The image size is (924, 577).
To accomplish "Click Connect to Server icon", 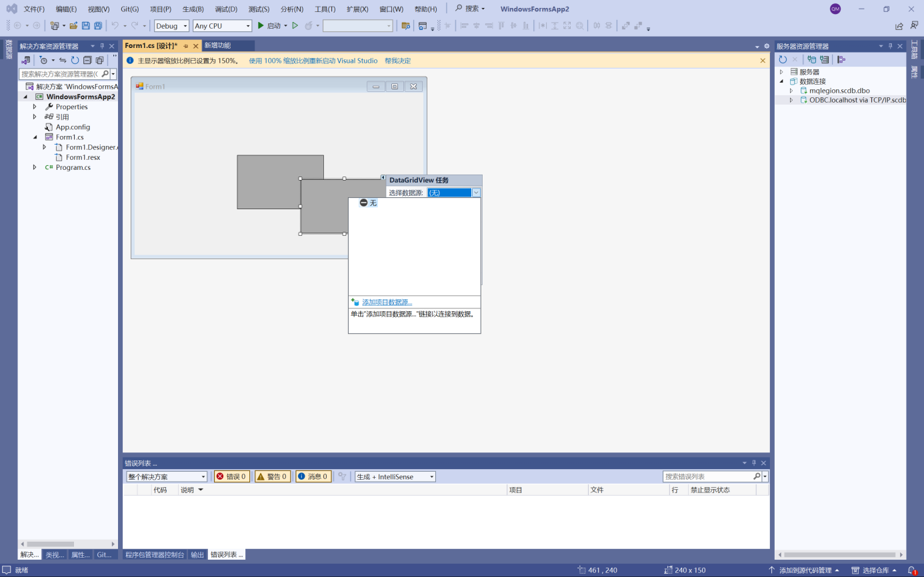I will pyautogui.click(x=825, y=59).
